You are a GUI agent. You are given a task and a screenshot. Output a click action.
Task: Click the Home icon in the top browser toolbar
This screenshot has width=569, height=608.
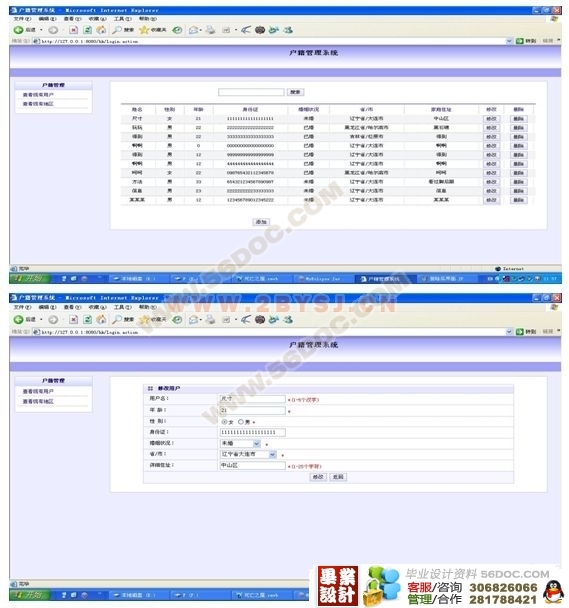(101, 30)
